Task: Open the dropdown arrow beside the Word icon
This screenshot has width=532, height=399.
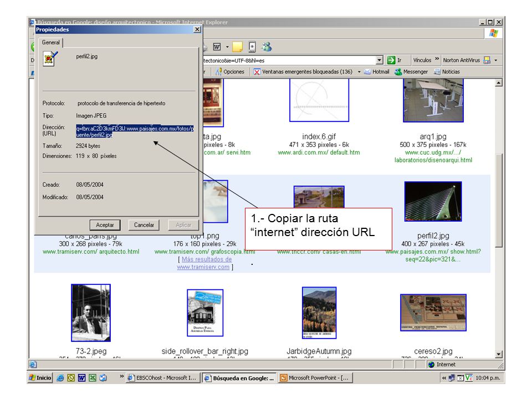Action: (x=227, y=47)
